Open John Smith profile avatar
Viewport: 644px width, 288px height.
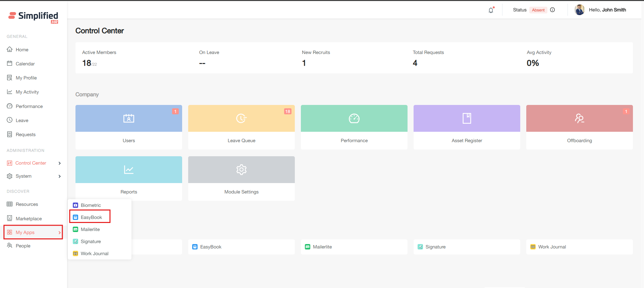pos(579,10)
